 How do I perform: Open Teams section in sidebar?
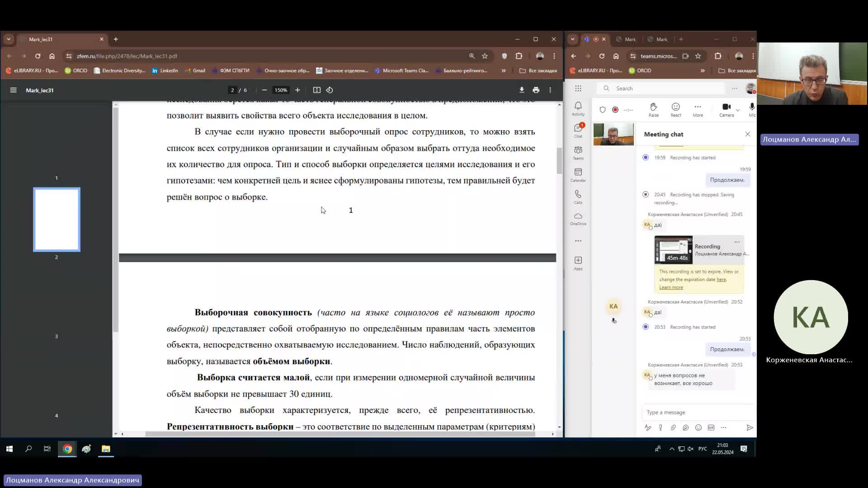tap(578, 153)
